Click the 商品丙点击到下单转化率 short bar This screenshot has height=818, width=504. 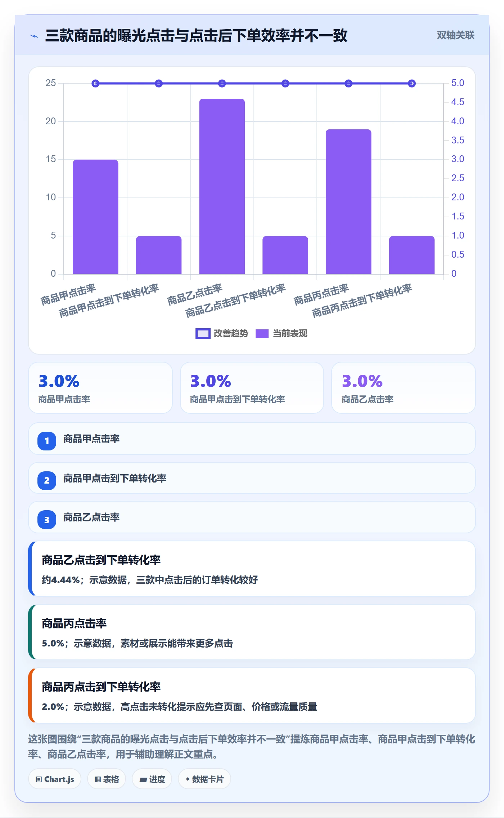pos(412,255)
